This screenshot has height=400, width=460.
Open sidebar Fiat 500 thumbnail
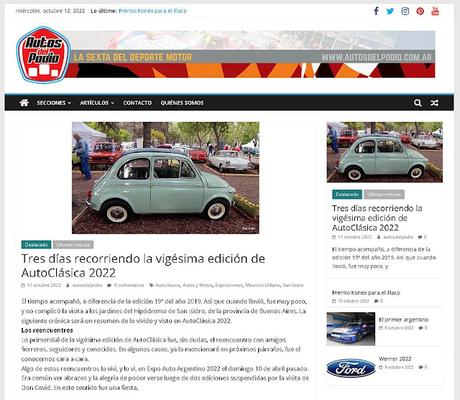pos(385,152)
